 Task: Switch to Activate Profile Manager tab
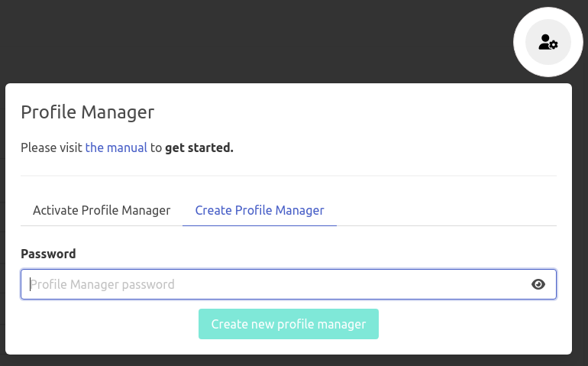click(102, 210)
